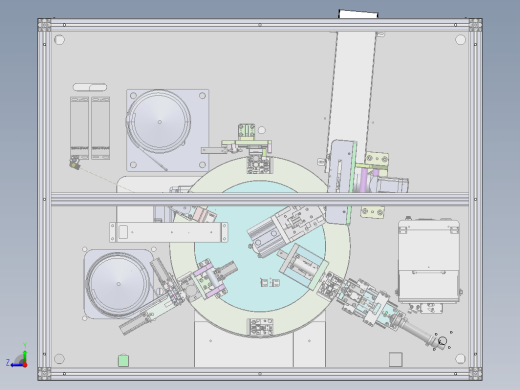Select the upper vibratory bowl feeder
Screen dimensions: 520x390
pyautogui.click(x=159, y=122)
